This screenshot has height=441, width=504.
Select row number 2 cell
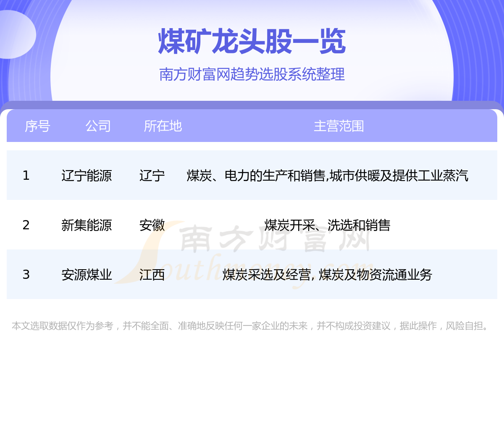[26, 225]
